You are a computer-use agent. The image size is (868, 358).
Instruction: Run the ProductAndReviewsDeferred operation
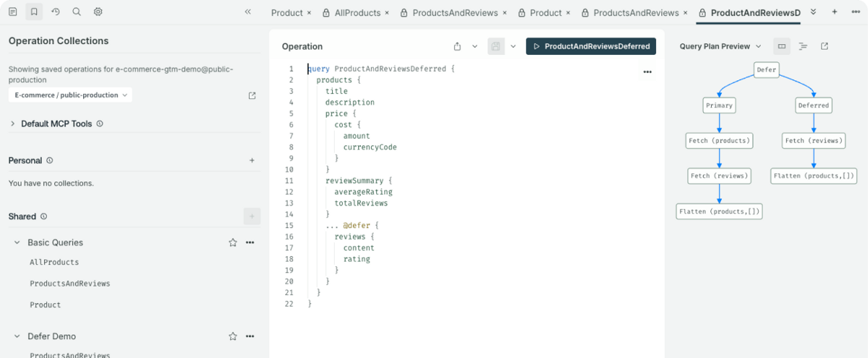(x=590, y=46)
